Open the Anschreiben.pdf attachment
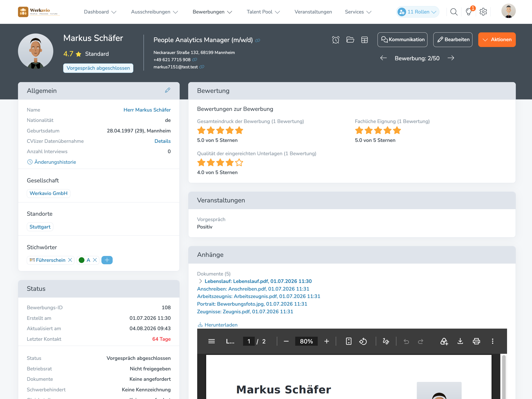The width and height of the screenshot is (532, 399). [x=253, y=289]
